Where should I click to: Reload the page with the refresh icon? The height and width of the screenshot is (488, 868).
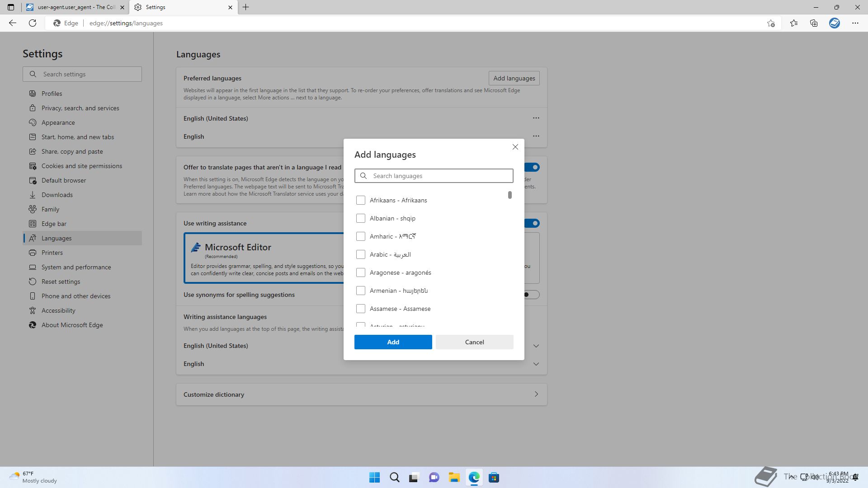(x=33, y=23)
